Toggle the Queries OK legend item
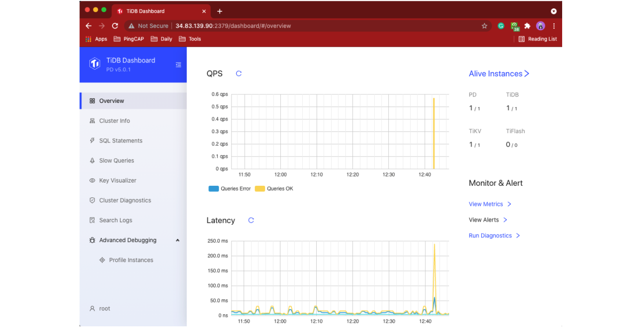Image resolution: width=644 pixels, height=331 pixels. pos(274,189)
